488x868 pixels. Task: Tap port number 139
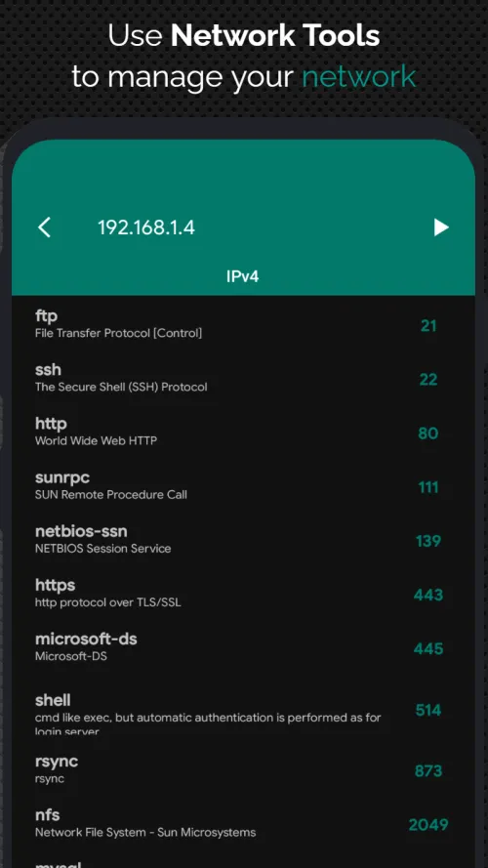point(428,541)
